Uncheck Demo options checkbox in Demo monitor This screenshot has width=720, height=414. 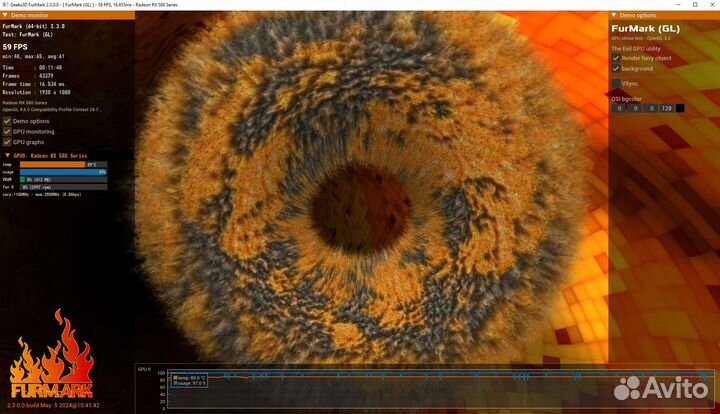(x=7, y=121)
